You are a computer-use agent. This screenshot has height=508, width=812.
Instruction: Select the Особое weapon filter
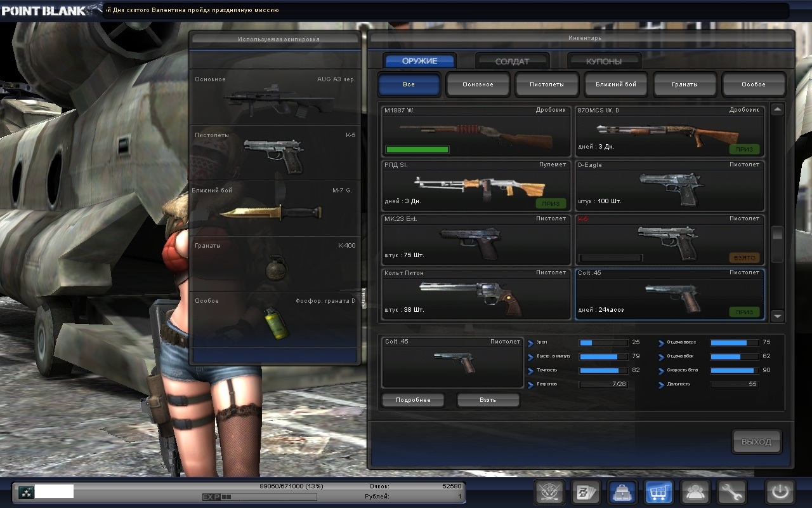[x=754, y=84]
